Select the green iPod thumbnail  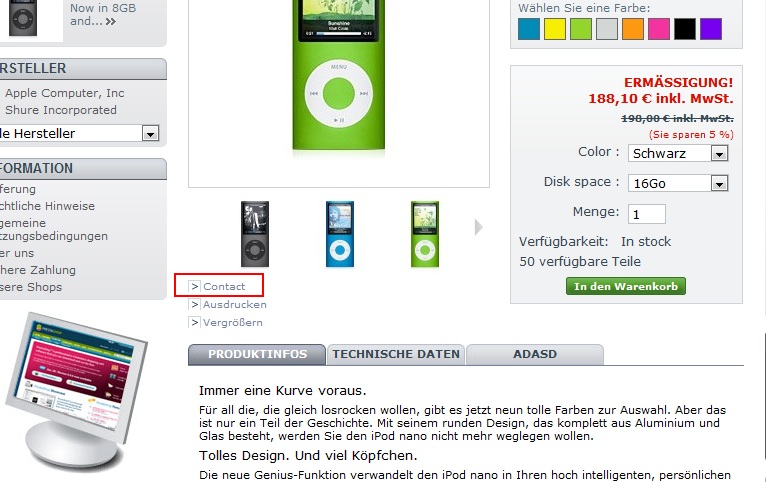[x=425, y=234]
